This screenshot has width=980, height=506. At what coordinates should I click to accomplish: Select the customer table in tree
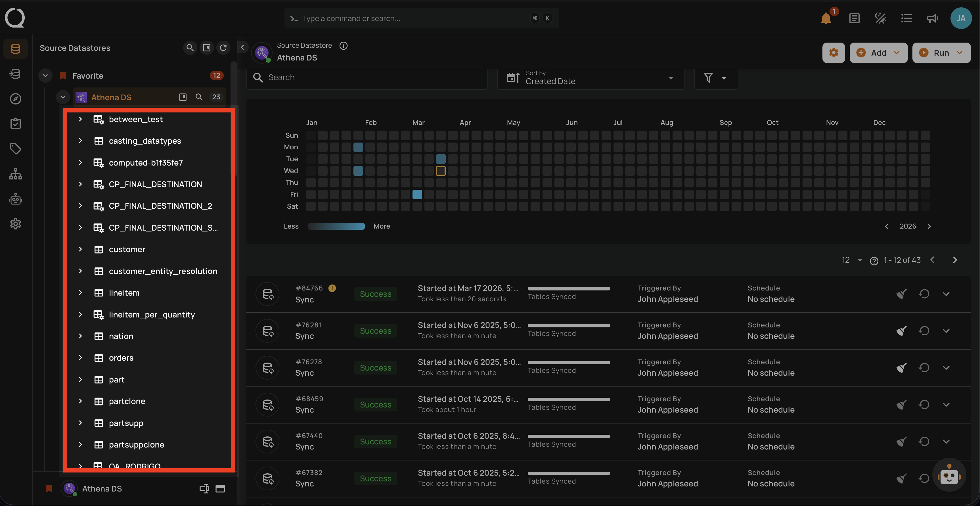(x=127, y=249)
